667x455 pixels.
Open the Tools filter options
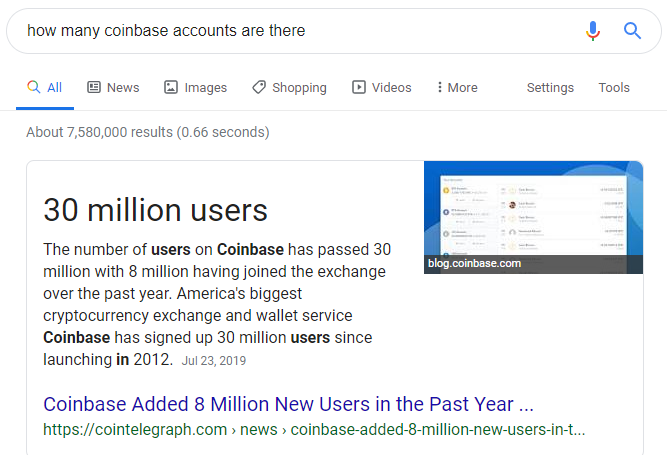coord(614,87)
